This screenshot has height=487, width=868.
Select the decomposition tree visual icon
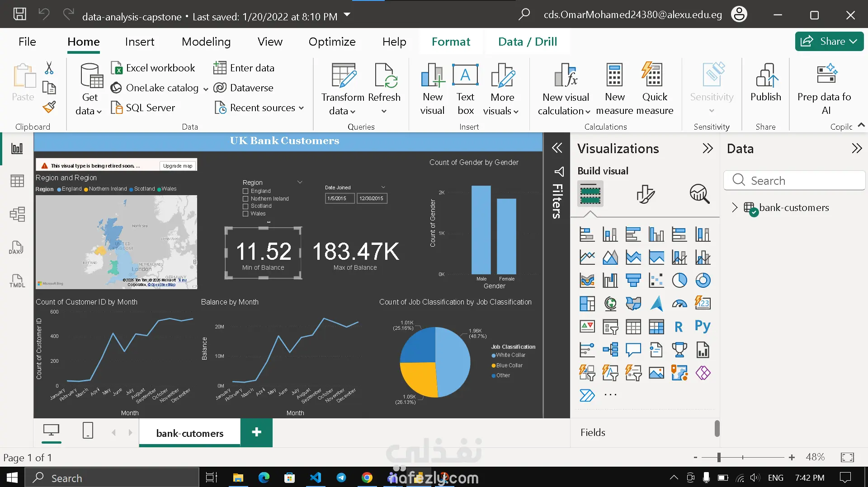(x=610, y=350)
